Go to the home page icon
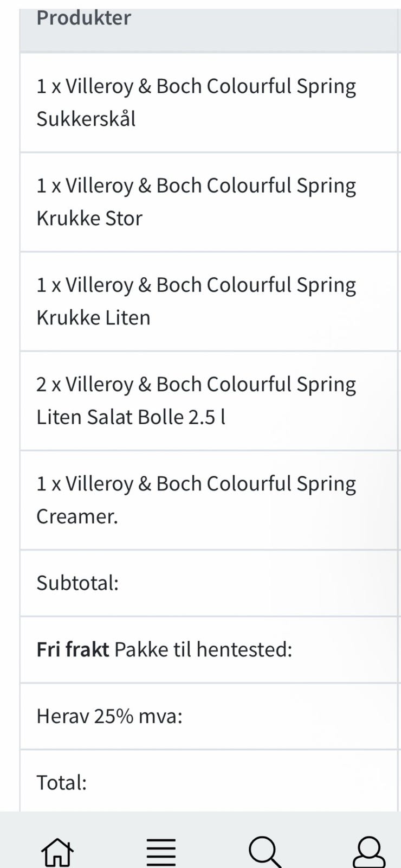This screenshot has height=868, width=401. tap(57, 851)
